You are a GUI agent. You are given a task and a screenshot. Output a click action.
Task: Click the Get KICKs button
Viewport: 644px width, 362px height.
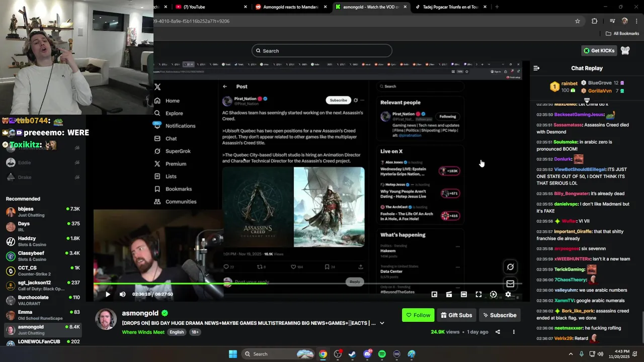click(x=599, y=50)
